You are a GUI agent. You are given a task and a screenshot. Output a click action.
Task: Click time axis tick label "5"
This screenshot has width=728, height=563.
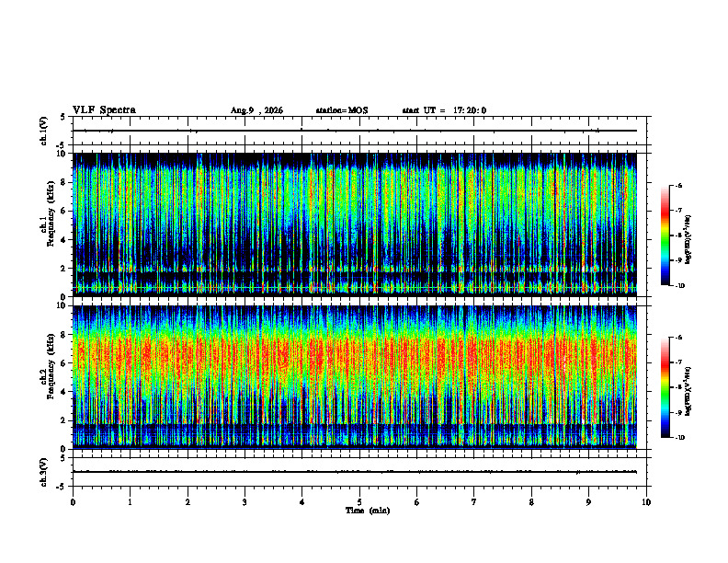pos(359,502)
